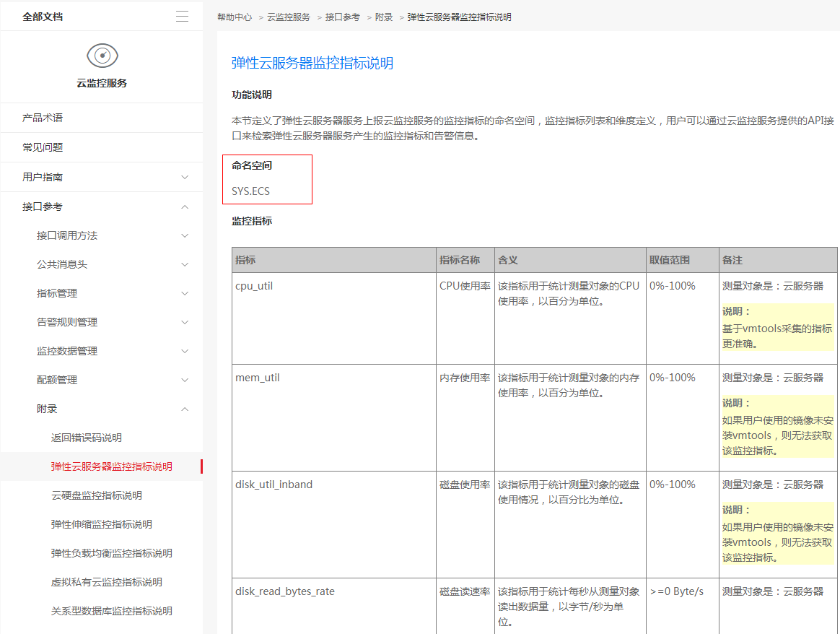
Task: Select the 接口参考 sidebar item
Action: (102, 207)
